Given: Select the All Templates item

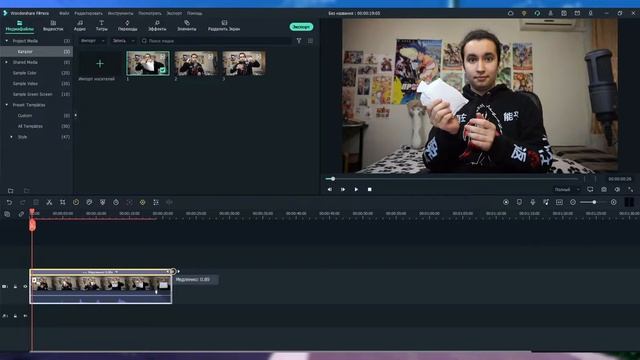Looking at the screenshot, I should (30, 126).
